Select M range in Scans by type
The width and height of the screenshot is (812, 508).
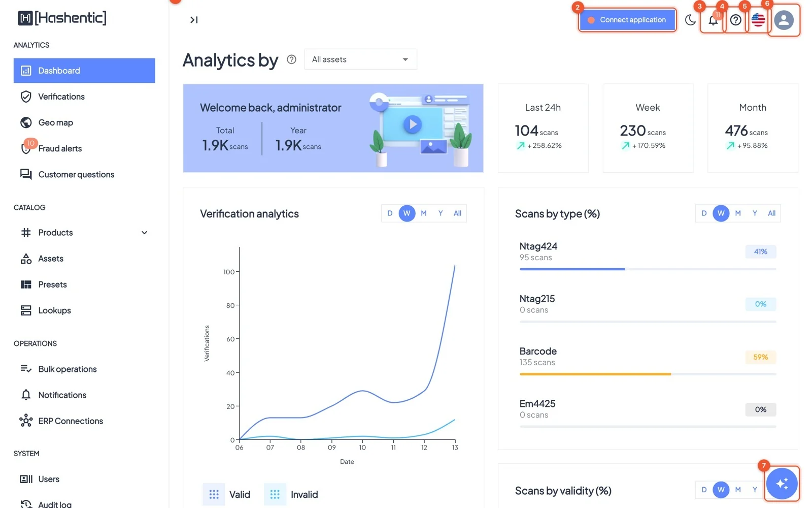(x=738, y=213)
